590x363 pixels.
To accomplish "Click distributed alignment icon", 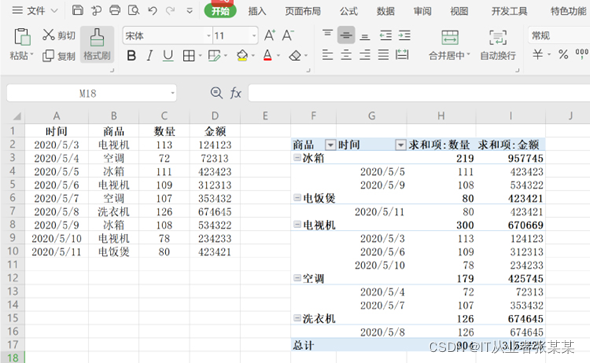I will (402, 55).
